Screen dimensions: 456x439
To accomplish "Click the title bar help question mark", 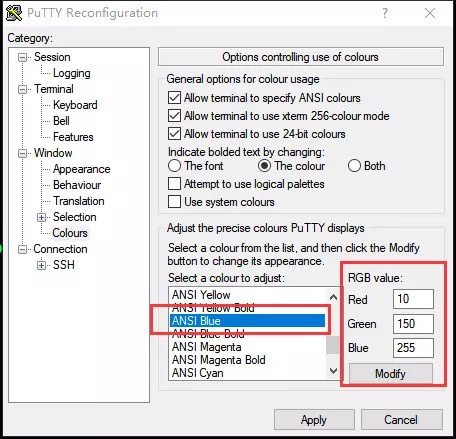I will (x=385, y=13).
